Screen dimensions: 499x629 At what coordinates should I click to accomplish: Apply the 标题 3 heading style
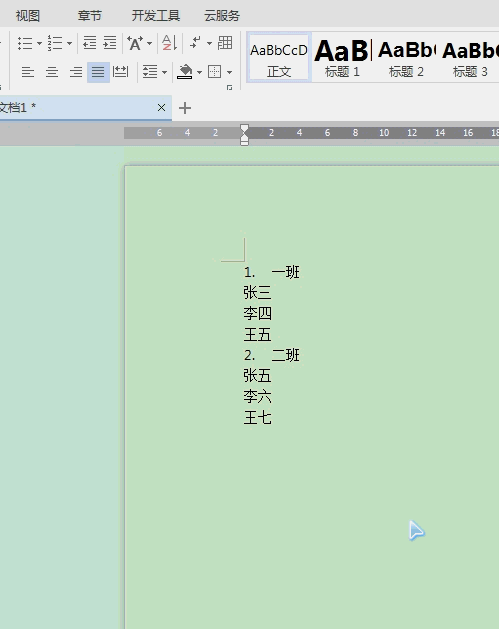[x=470, y=57]
